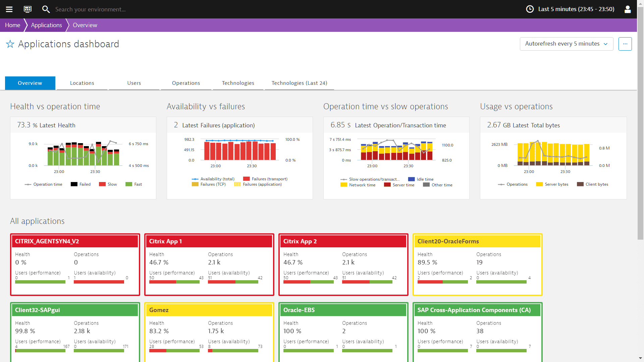Click the timeframe clock icon
The width and height of the screenshot is (644, 362).
click(x=530, y=9)
